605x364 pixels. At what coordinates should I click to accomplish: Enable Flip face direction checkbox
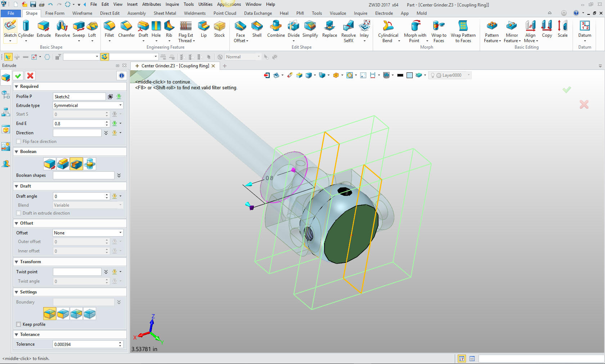click(x=19, y=141)
